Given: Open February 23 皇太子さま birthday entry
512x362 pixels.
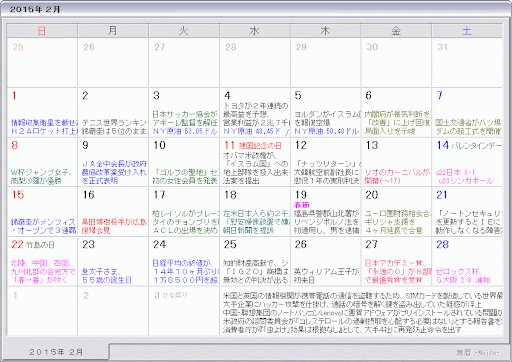Looking at the screenshot, I should [107, 276].
